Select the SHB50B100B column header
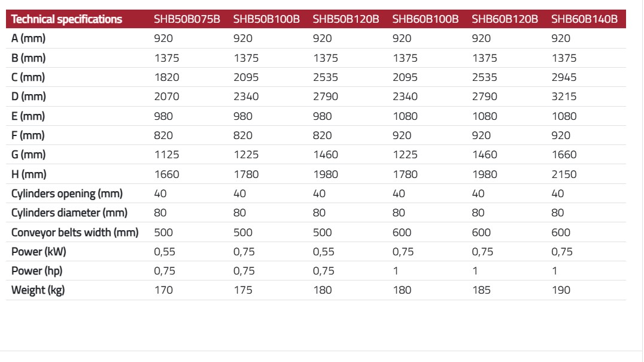This screenshot has height=362, width=644. point(266,19)
